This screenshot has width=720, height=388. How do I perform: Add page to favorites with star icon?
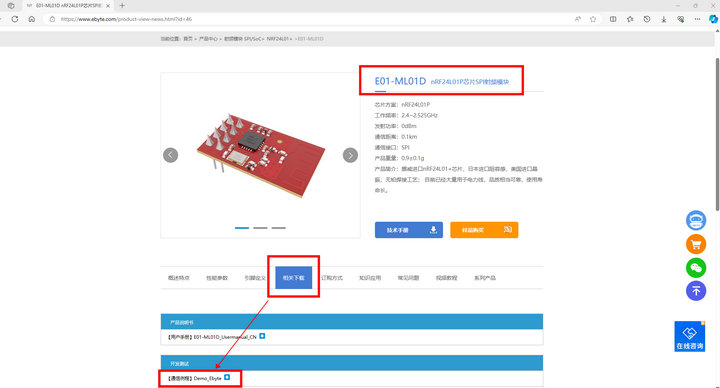[593, 19]
